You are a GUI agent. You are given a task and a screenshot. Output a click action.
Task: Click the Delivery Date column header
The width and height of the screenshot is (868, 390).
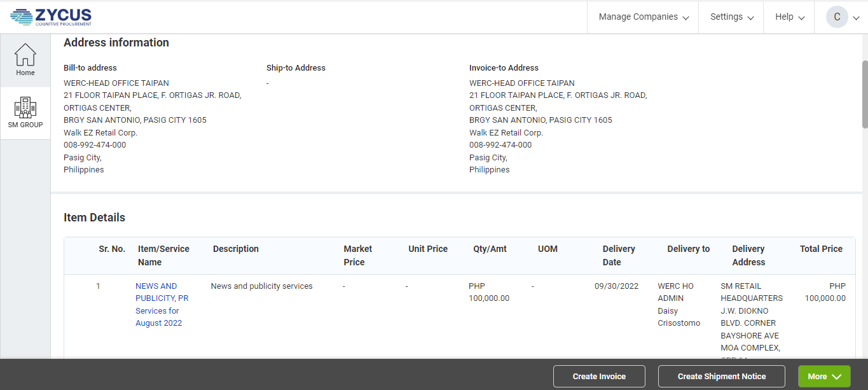(619, 255)
